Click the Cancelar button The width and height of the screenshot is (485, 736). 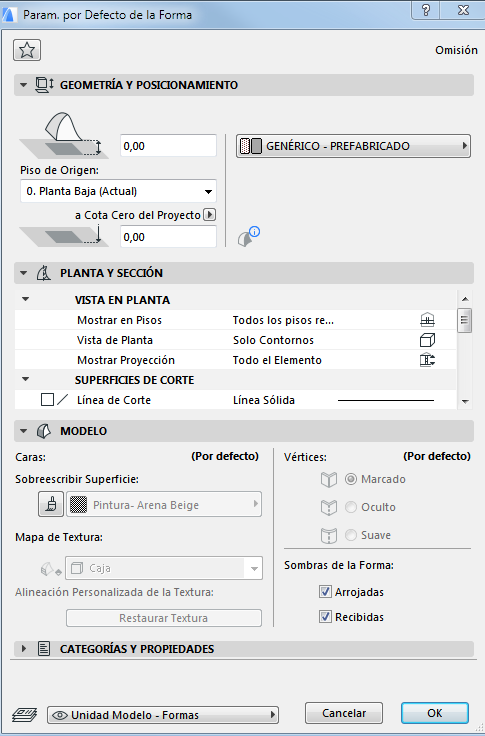(344, 713)
